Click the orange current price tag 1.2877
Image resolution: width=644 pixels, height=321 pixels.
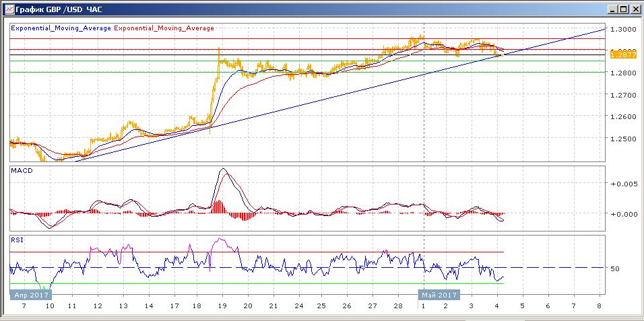620,55
